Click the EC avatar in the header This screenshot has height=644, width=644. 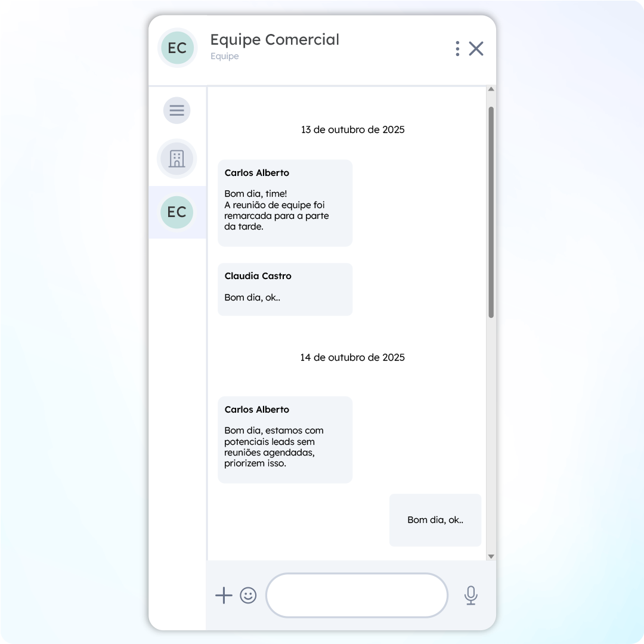point(178,48)
